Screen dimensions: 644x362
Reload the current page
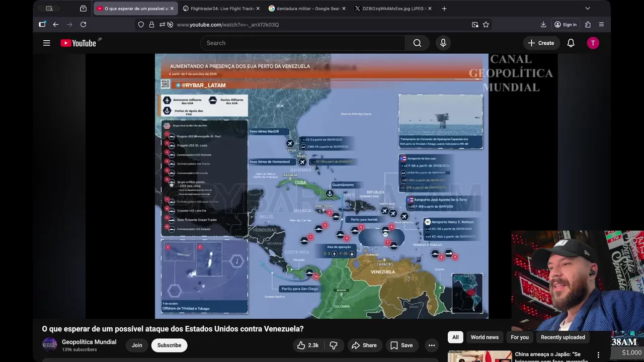83,25
